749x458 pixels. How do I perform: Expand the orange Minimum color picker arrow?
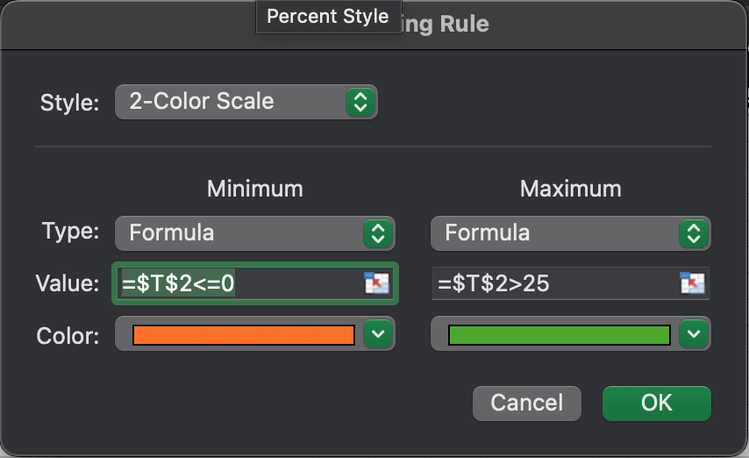coord(377,335)
